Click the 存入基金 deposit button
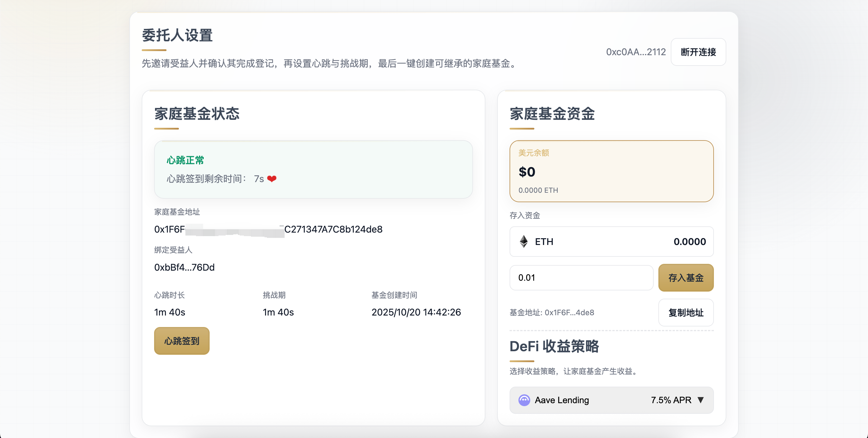Viewport: 868px width, 438px height. pyautogui.click(x=686, y=278)
